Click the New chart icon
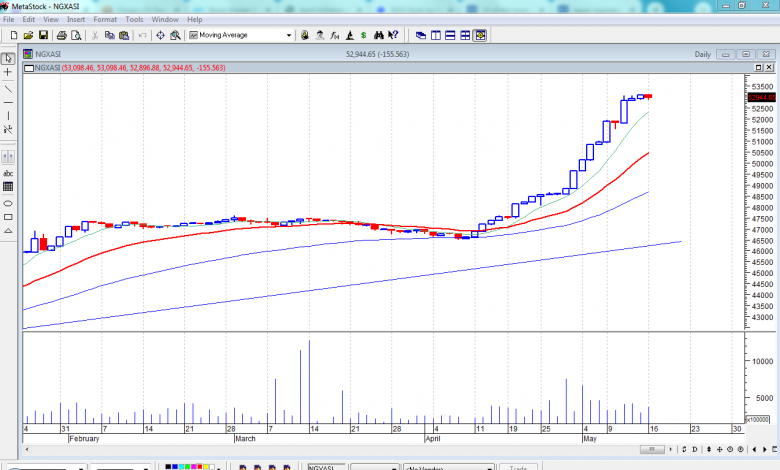 tap(14, 35)
